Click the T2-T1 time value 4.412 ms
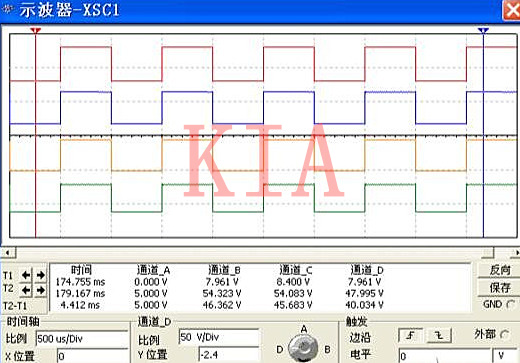This screenshot has width=520, height=363. click(x=80, y=305)
